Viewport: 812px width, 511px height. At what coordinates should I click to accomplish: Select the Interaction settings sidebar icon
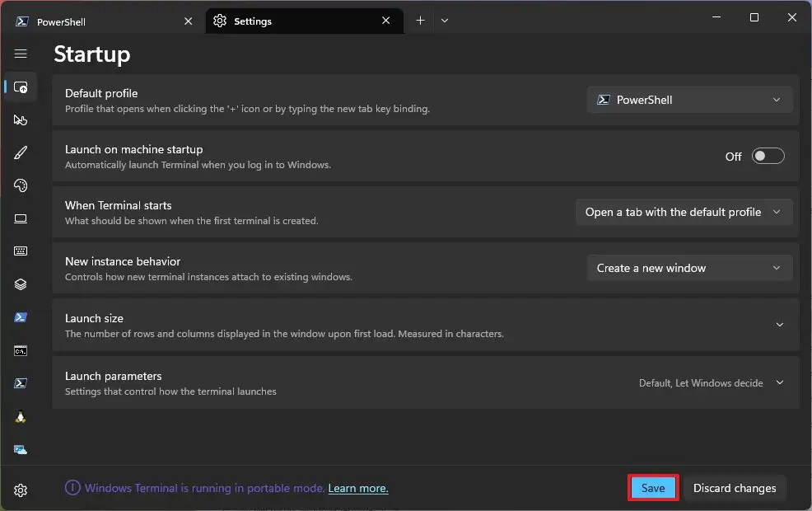click(21, 120)
